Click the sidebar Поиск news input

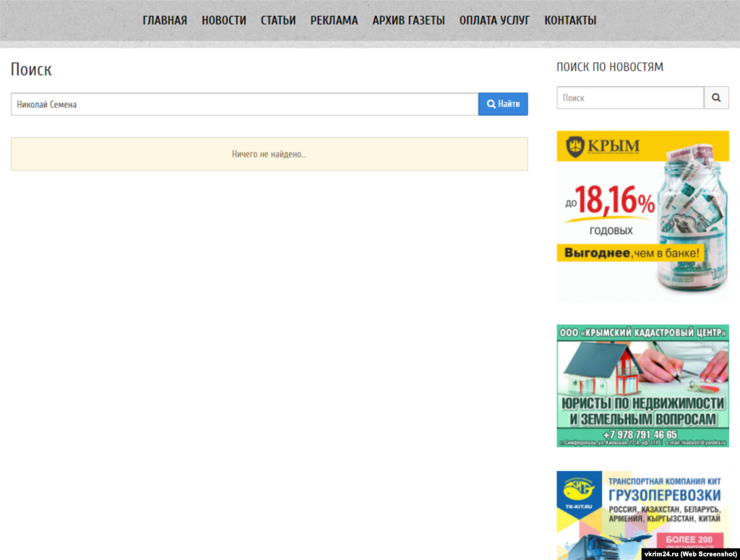tap(629, 98)
